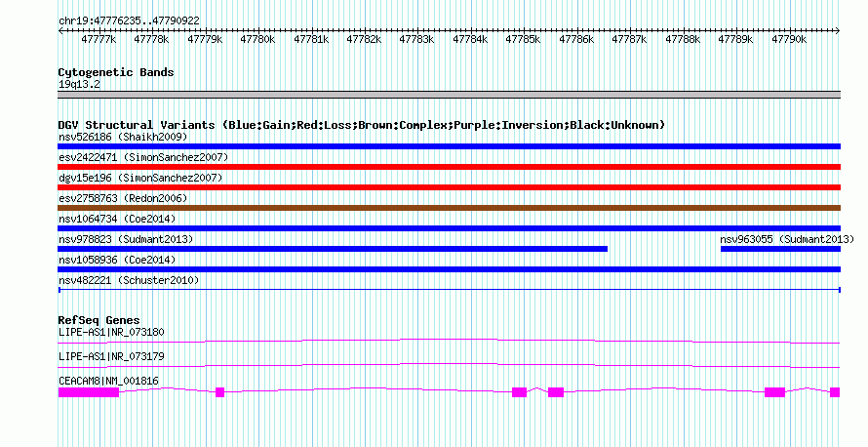Click the CEACAM8 exon under the 47785k mark
The width and height of the screenshot is (868, 447).
(519, 392)
